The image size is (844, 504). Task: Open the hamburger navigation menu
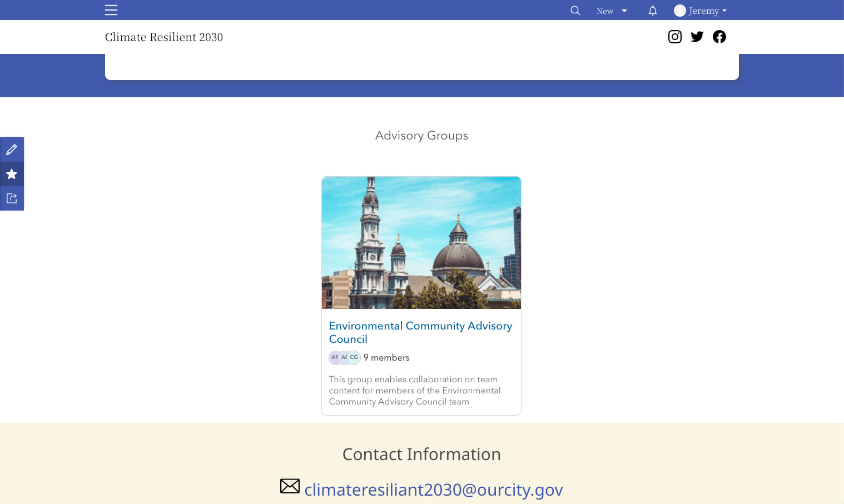coord(111,10)
